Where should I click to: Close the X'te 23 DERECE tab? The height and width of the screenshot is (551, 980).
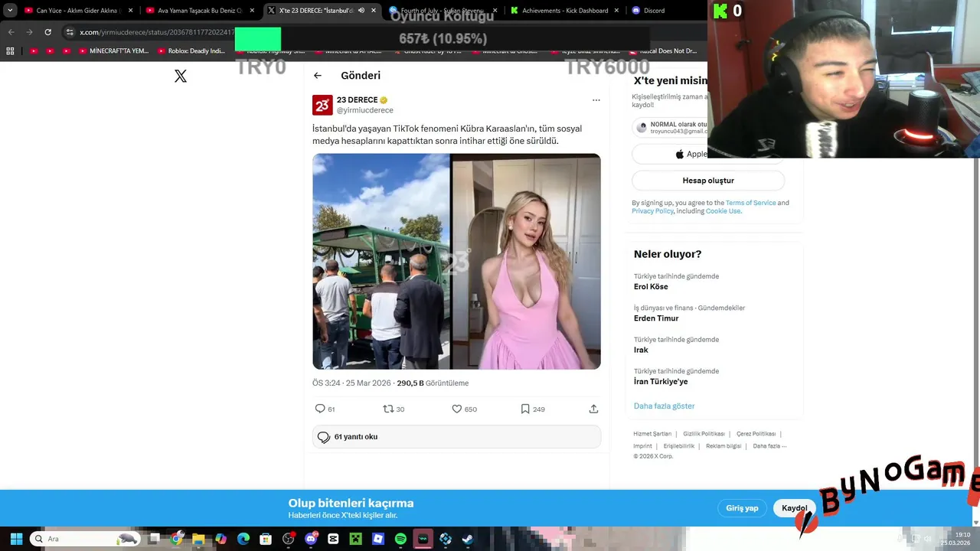click(x=374, y=11)
